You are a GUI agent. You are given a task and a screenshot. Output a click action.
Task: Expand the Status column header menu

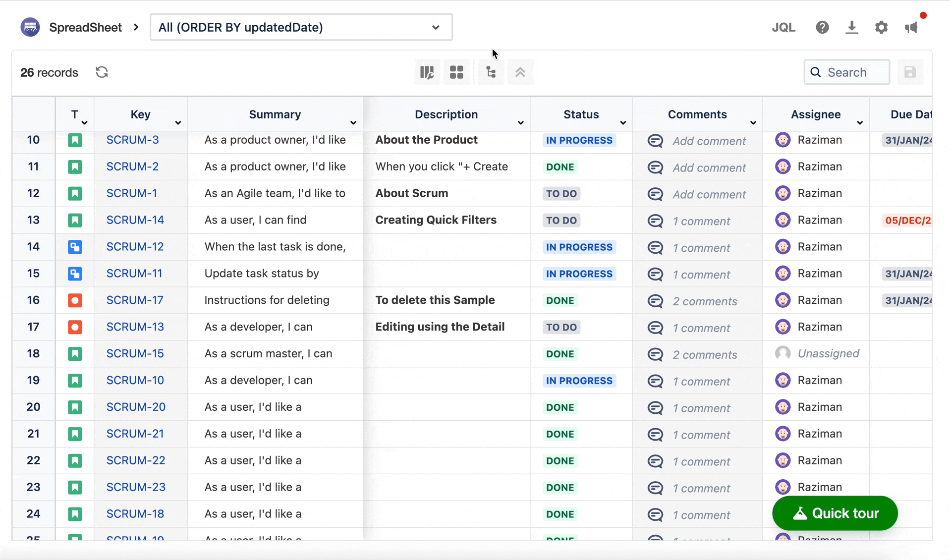(623, 122)
